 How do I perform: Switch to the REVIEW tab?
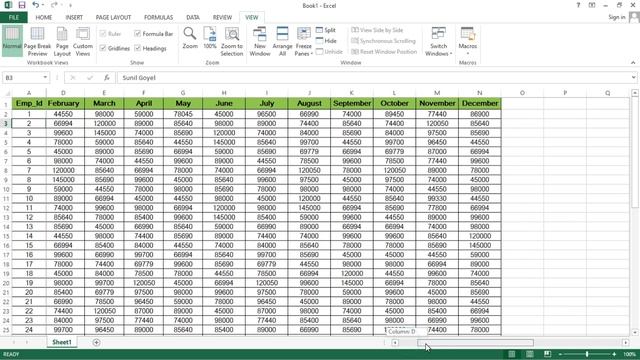(x=222, y=18)
